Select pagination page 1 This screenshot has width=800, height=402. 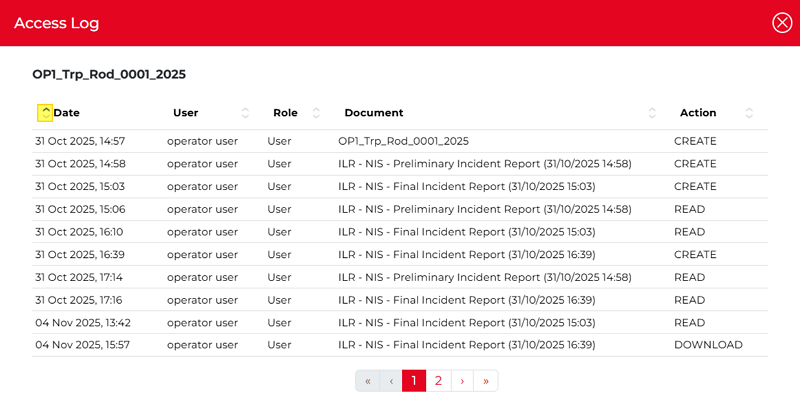point(414,381)
